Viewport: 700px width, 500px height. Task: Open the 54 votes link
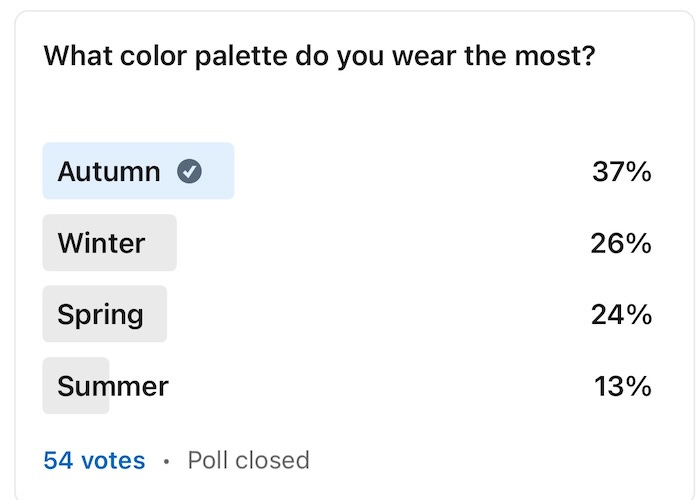click(x=94, y=460)
